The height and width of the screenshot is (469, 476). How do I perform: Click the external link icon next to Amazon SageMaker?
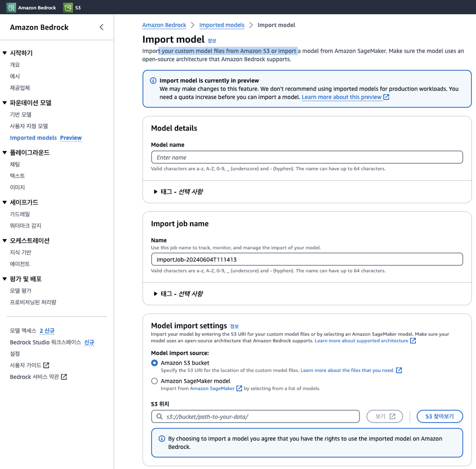(x=239, y=389)
